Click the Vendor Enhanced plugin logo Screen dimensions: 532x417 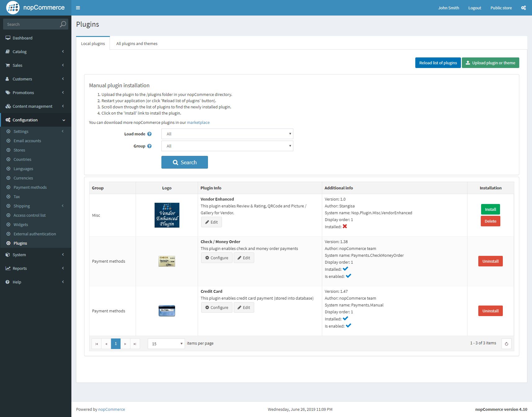coord(167,215)
